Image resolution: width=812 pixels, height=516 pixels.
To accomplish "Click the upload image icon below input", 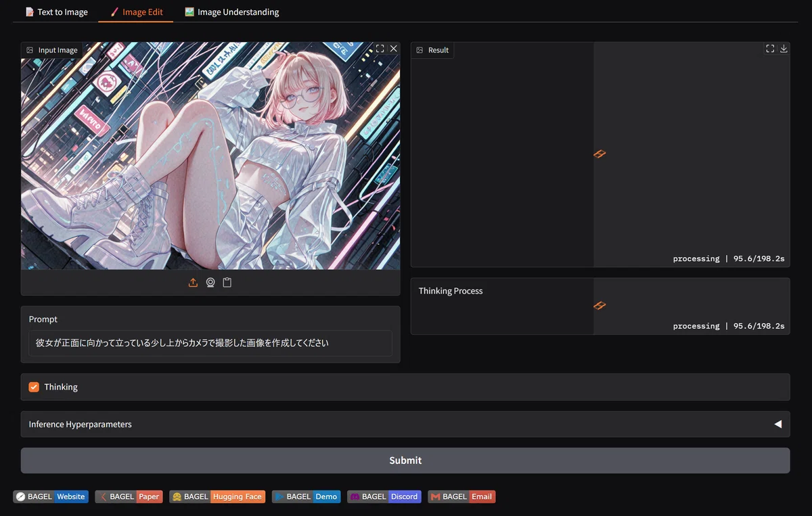I will pyautogui.click(x=193, y=283).
